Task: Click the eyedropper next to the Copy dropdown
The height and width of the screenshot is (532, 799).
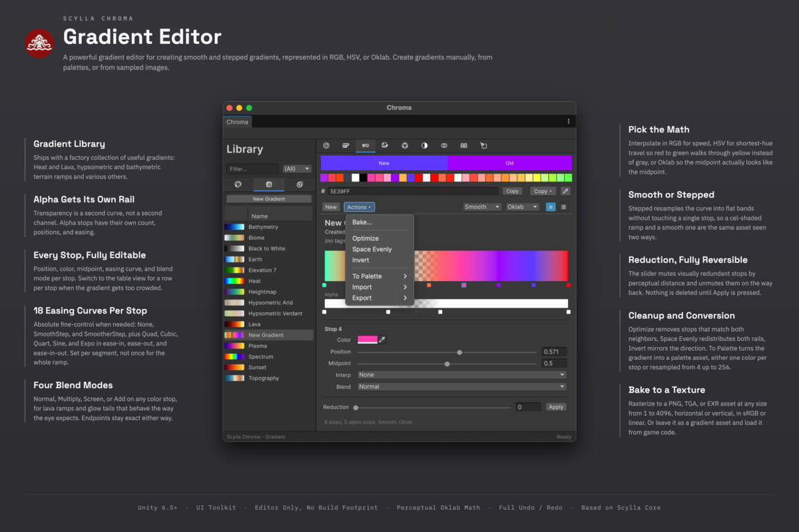Action: pyautogui.click(x=566, y=191)
